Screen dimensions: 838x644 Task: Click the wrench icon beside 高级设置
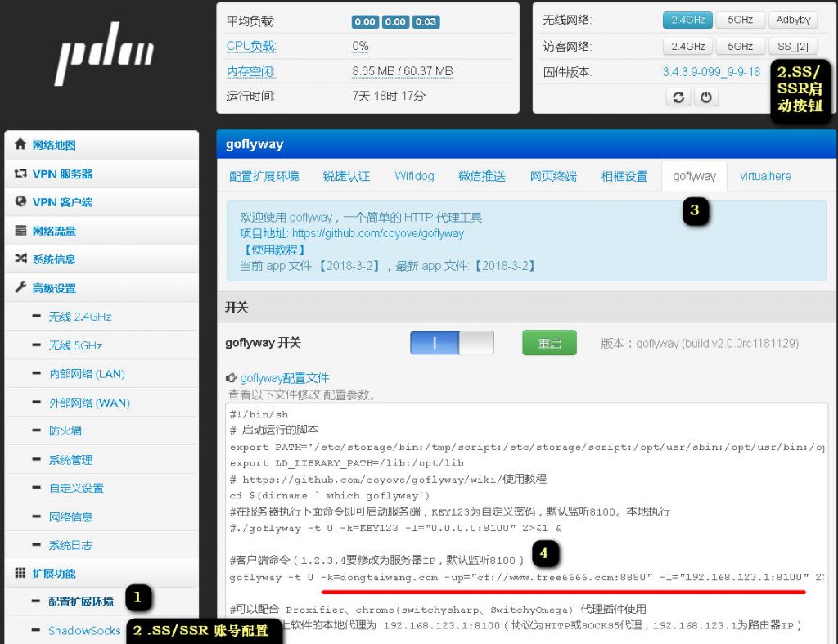click(20, 287)
